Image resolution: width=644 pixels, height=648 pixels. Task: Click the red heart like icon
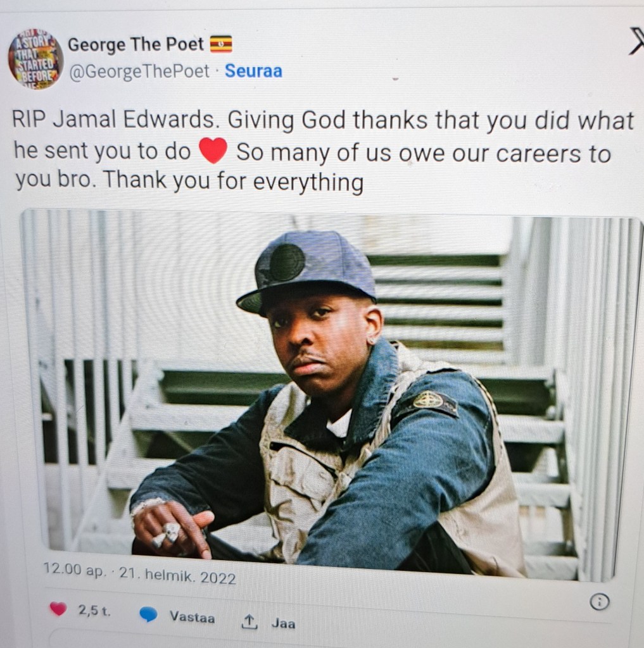[x=58, y=608]
